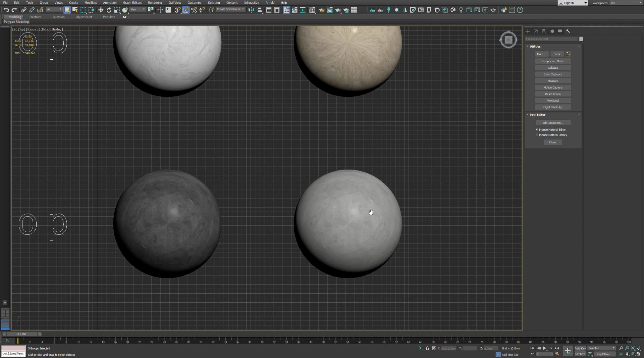This screenshot has width=644, height=358.
Task: Uncheck Include Material Editor checkbox
Action: (x=537, y=129)
